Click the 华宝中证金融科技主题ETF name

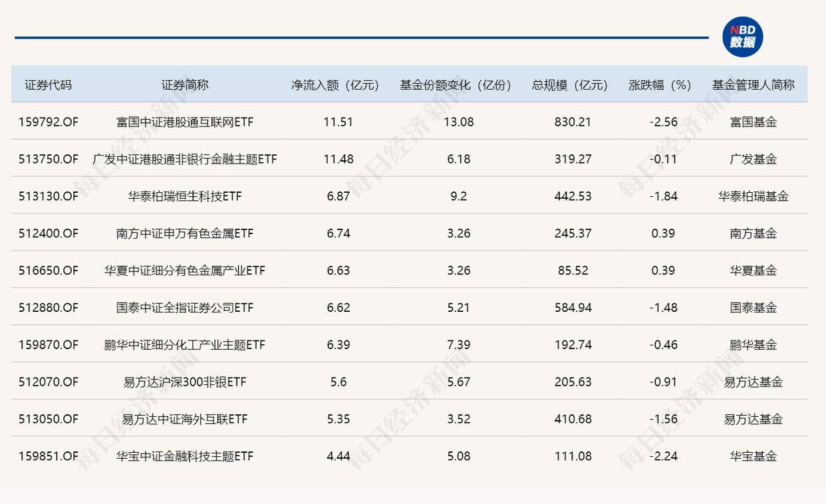(x=185, y=457)
